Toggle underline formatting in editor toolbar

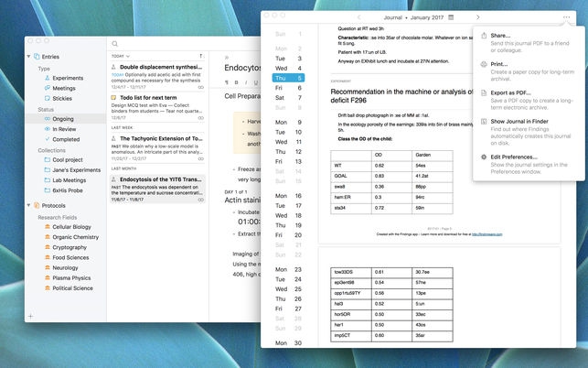[256, 82]
